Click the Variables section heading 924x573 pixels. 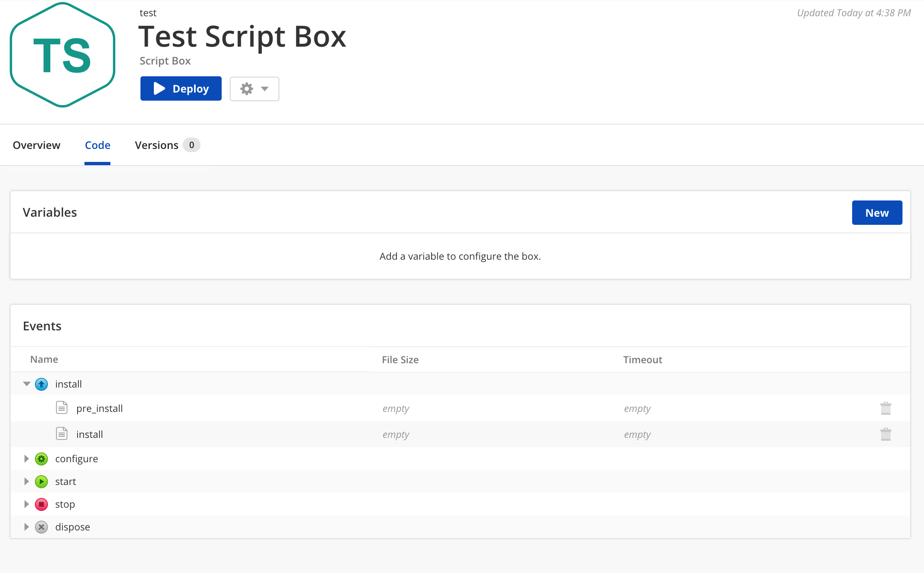point(50,212)
